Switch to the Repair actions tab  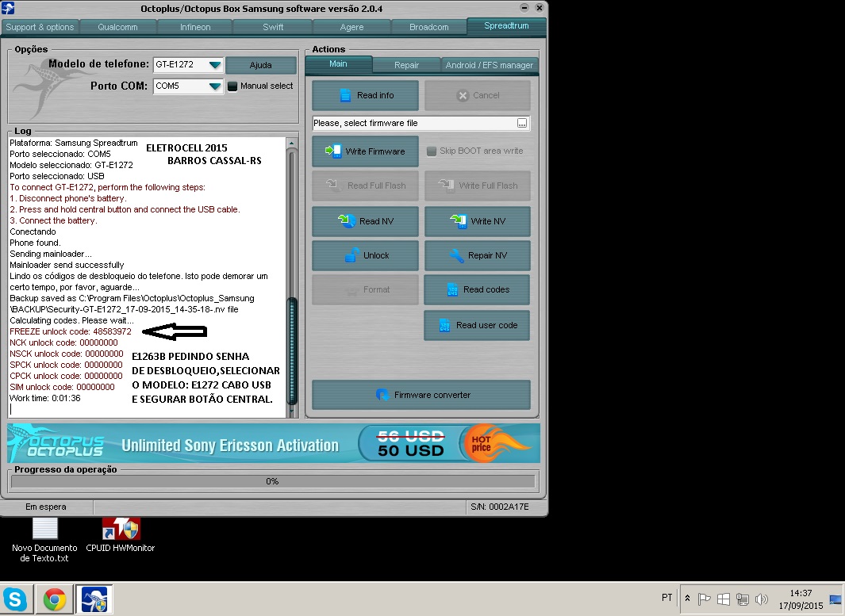(x=406, y=65)
